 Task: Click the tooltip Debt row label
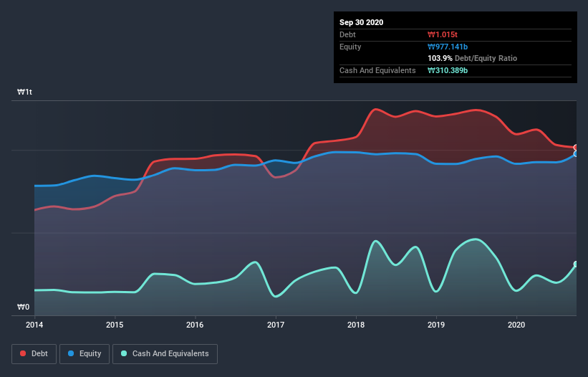[347, 35]
